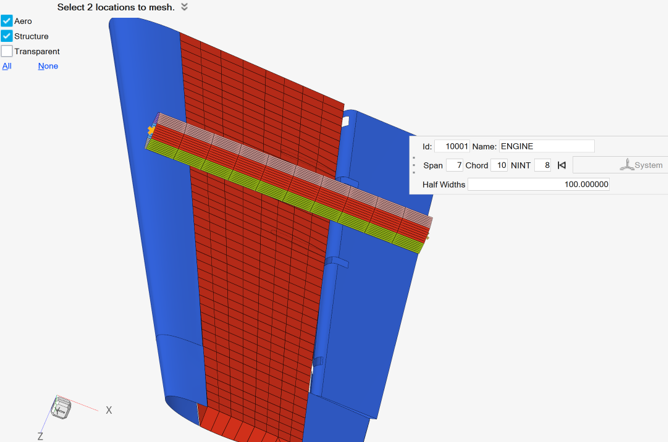
Task: Click the None link
Action: pyautogui.click(x=48, y=66)
